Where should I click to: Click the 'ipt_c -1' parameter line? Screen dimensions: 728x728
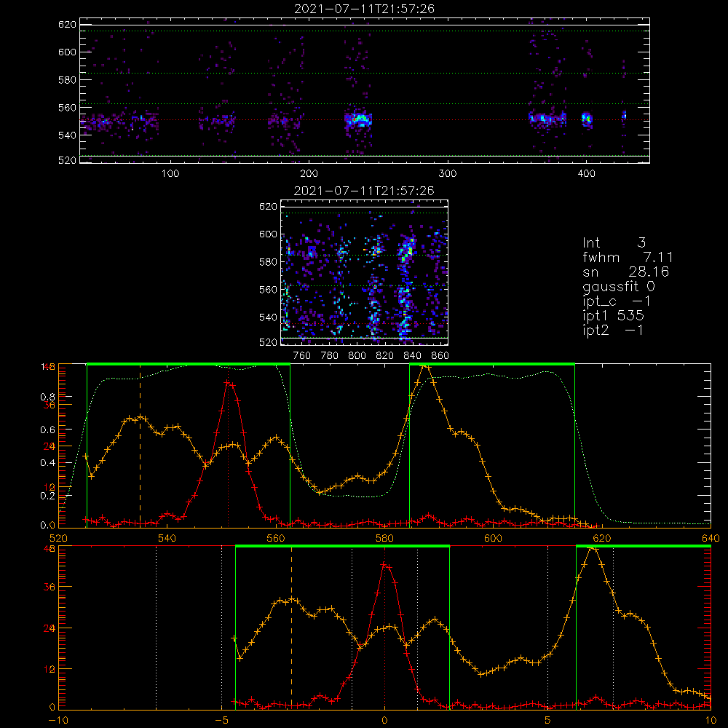pyautogui.click(x=617, y=301)
